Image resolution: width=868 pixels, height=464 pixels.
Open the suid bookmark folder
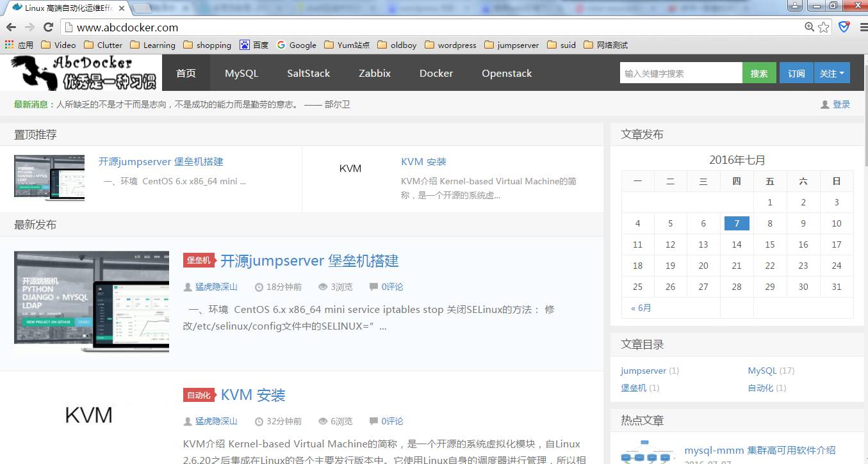[562, 45]
